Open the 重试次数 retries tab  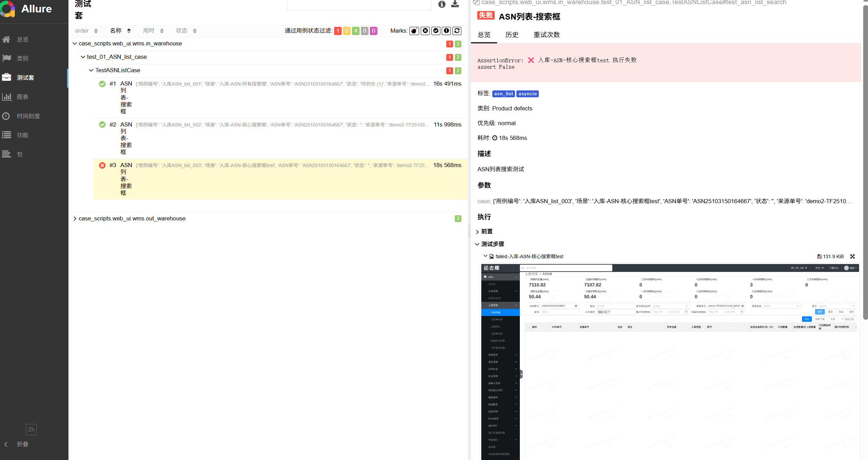click(546, 35)
